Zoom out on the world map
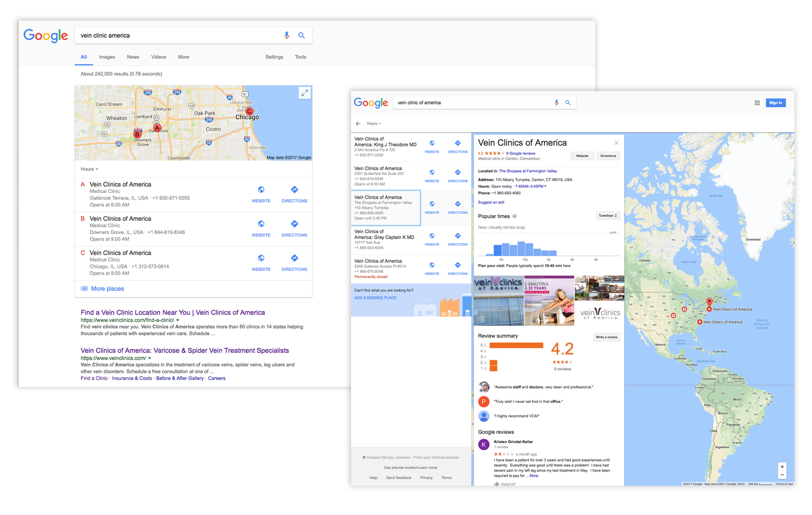812x515 pixels. (782, 475)
